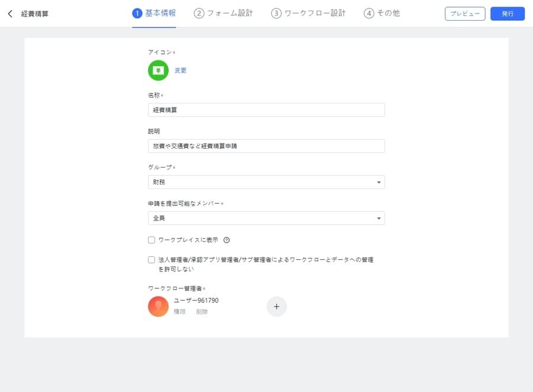Click 変更 to change the icon

click(179, 70)
